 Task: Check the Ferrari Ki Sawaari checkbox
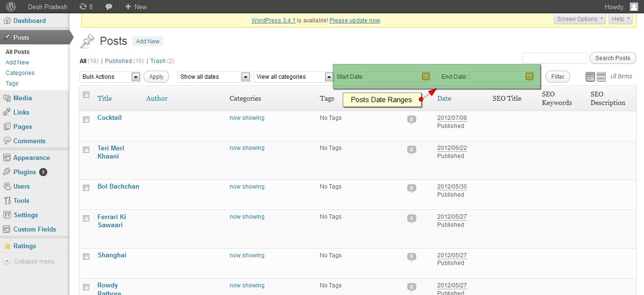(x=86, y=219)
